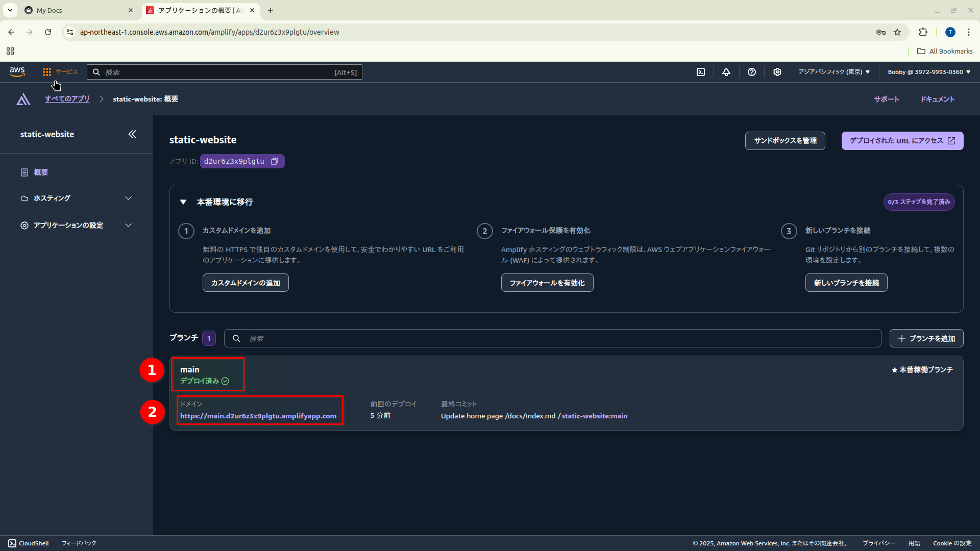Copy the app ID to clipboard
The height and width of the screenshot is (551, 980).
coord(275,161)
